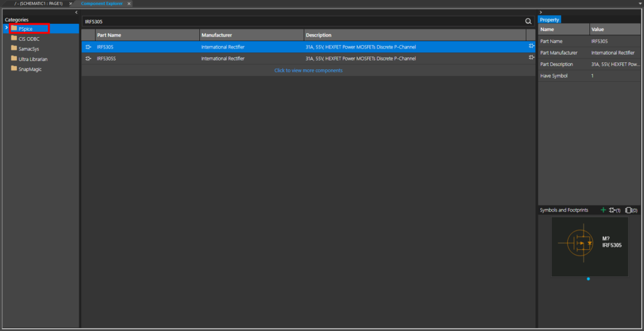Click 'Click to view more components' link
Viewport: 644px width, 331px height.
tap(308, 70)
